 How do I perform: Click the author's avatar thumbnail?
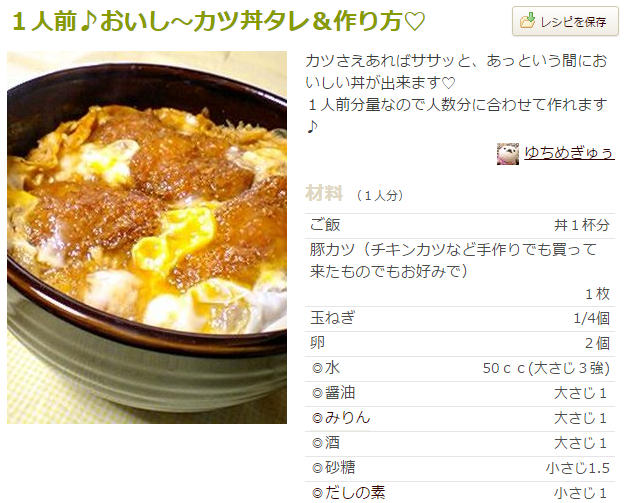tap(507, 153)
